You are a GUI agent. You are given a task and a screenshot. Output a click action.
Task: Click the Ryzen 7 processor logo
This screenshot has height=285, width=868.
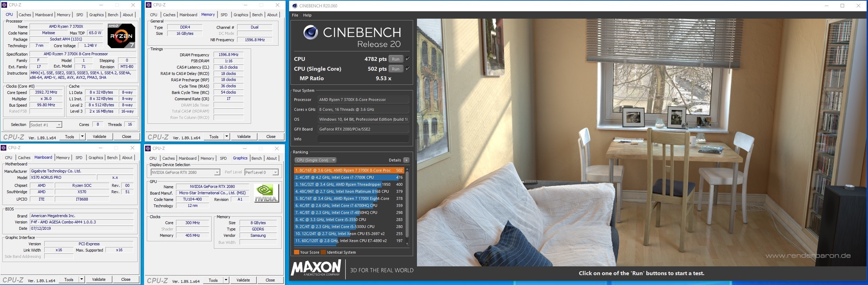coord(121,36)
